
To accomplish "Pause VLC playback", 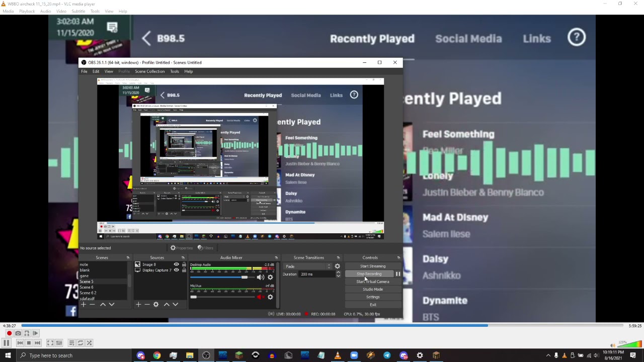I will click(7, 343).
